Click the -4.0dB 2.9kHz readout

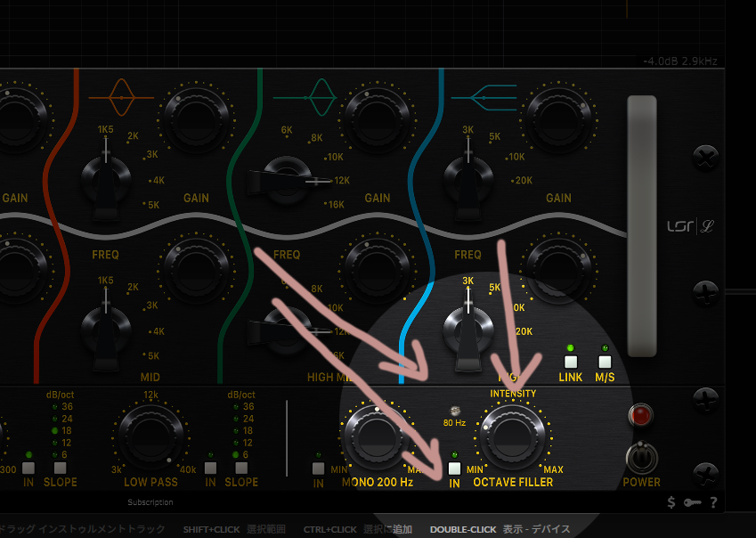pos(680,61)
